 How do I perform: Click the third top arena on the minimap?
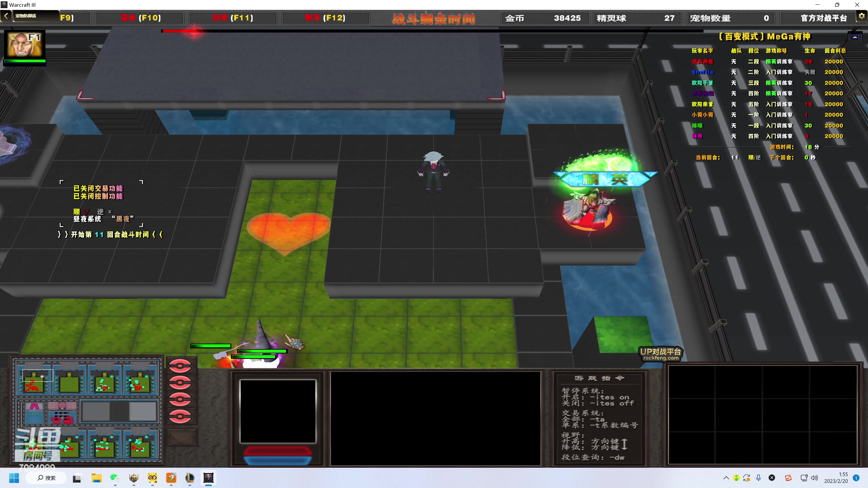coord(104,379)
